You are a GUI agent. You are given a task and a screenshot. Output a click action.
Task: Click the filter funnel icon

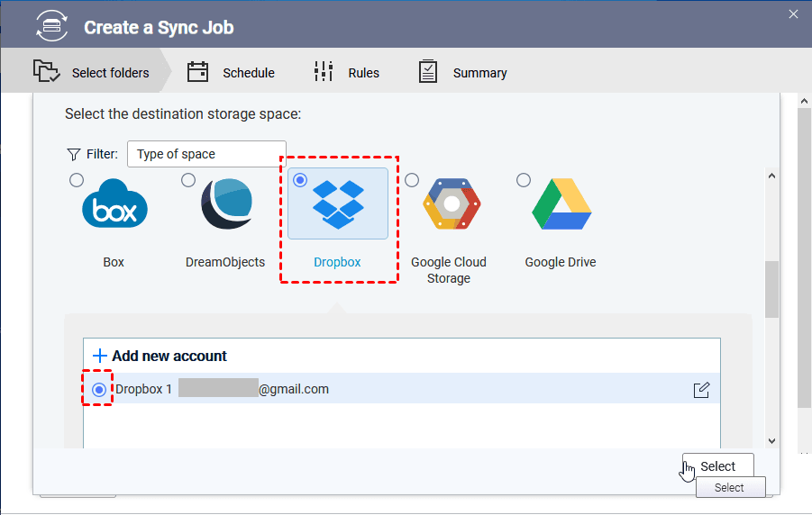tap(74, 154)
